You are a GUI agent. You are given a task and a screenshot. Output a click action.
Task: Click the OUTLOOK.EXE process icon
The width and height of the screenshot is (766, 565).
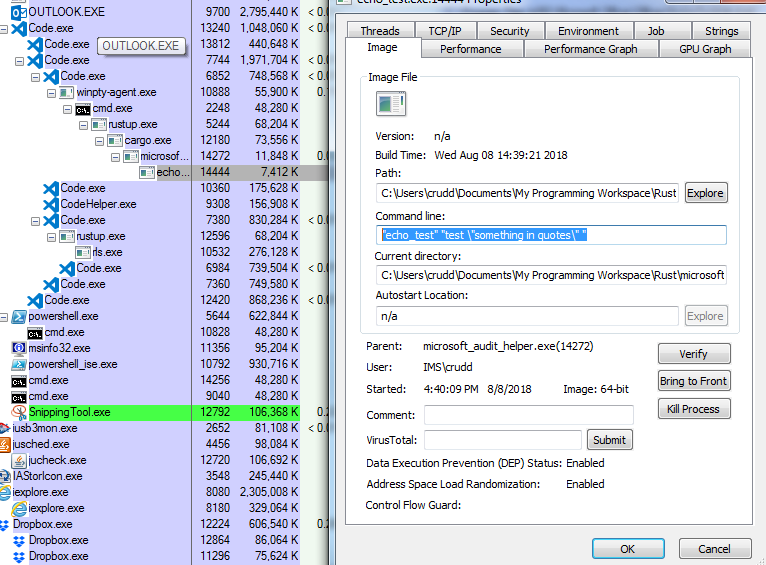pyautogui.click(x=19, y=12)
